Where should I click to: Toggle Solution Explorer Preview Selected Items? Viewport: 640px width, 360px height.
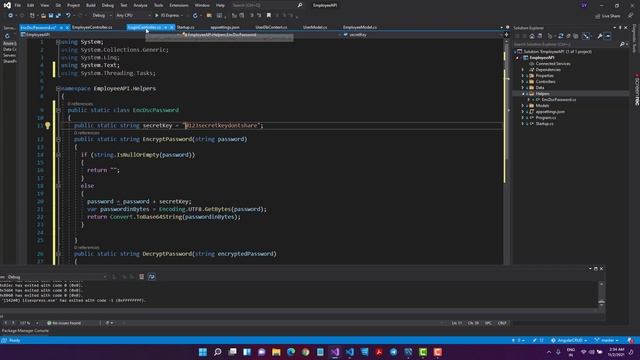coord(608,36)
